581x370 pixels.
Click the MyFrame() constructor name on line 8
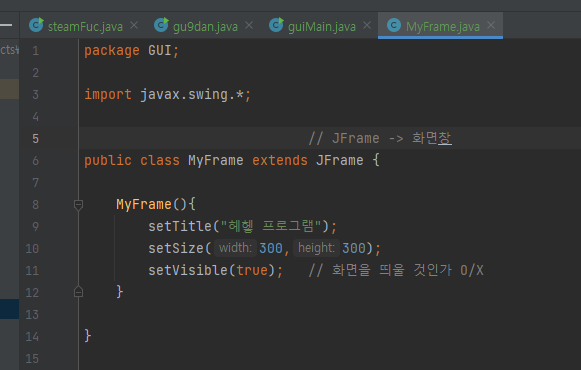(144, 204)
